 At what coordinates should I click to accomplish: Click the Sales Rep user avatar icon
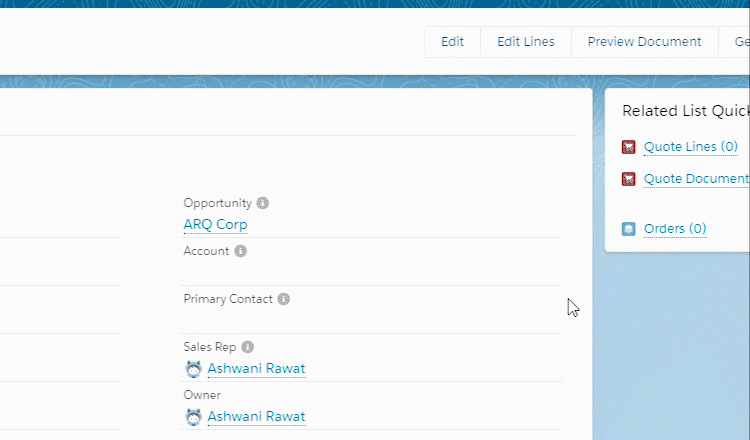(194, 369)
